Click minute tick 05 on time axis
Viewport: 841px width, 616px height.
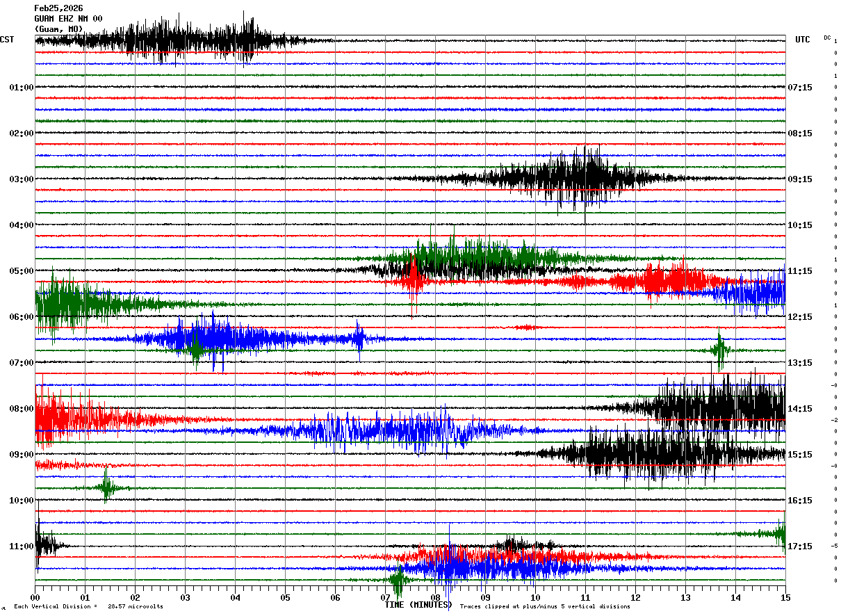click(x=285, y=597)
